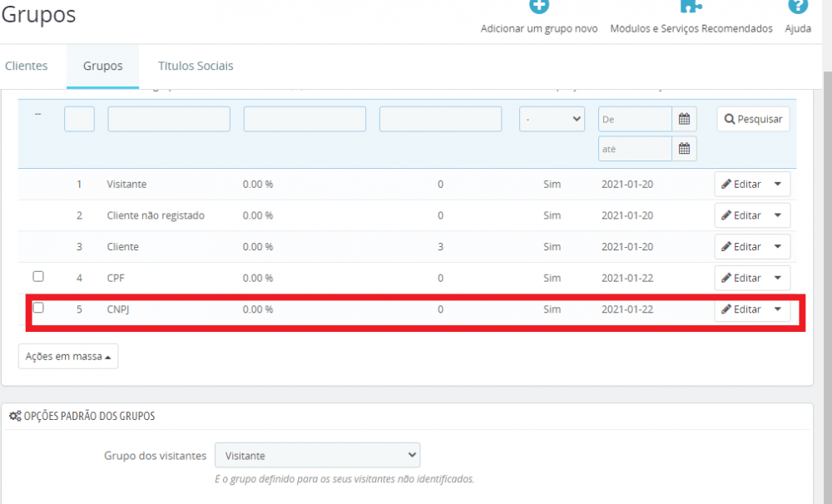832x504 pixels.
Task: Edit the Cliente group
Action: 741,247
